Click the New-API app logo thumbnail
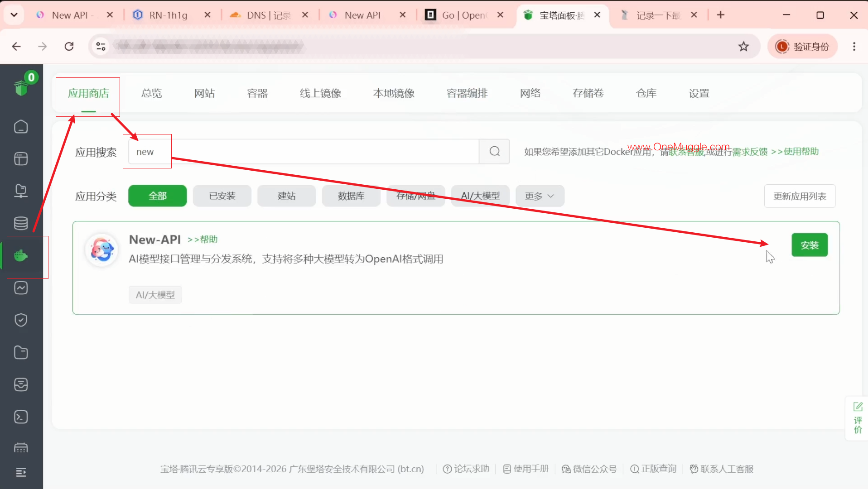Image resolution: width=868 pixels, height=489 pixels. [102, 250]
